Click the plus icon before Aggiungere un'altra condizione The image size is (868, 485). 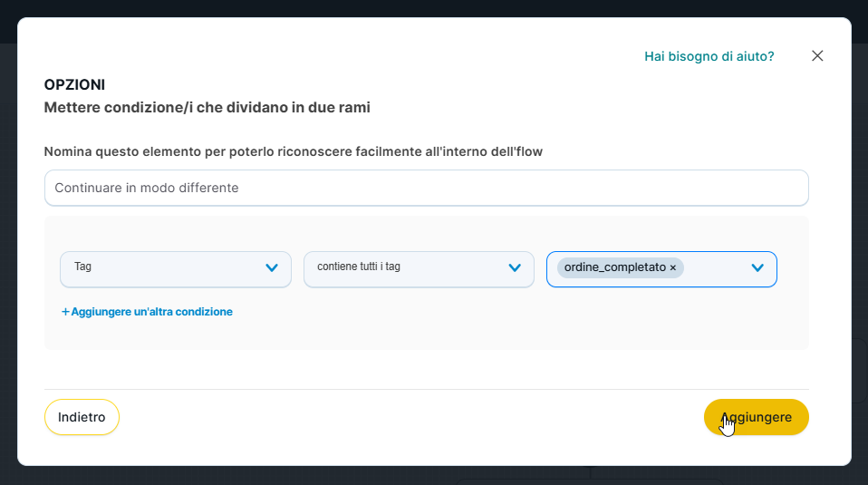click(65, 312)
